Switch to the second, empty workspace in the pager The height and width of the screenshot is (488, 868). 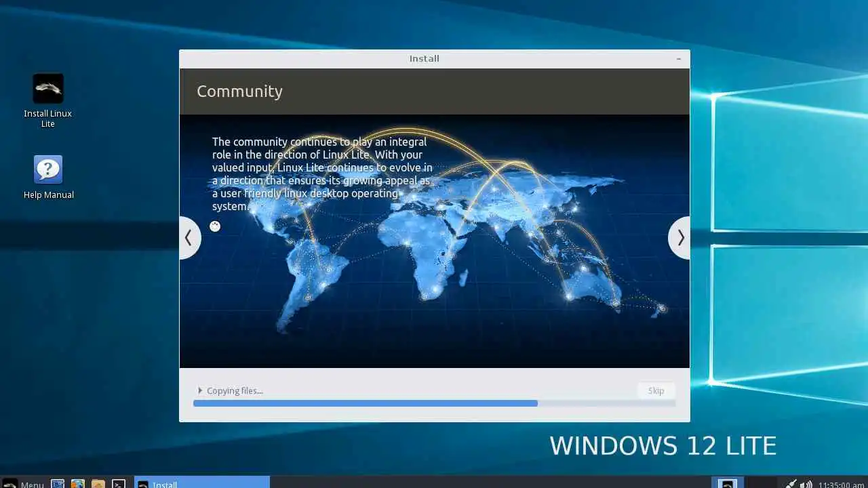click(x=761, y=483)
